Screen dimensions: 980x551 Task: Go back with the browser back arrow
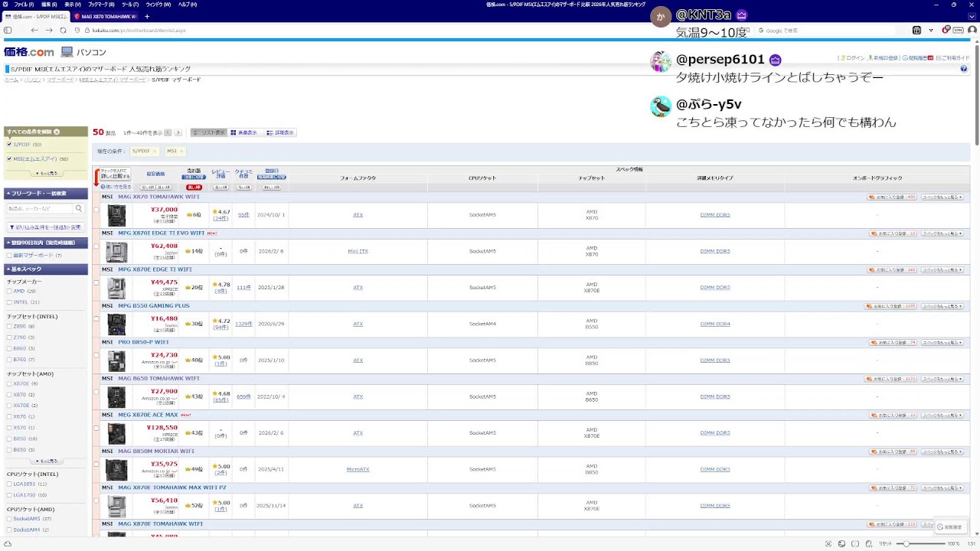pos(34,30)
